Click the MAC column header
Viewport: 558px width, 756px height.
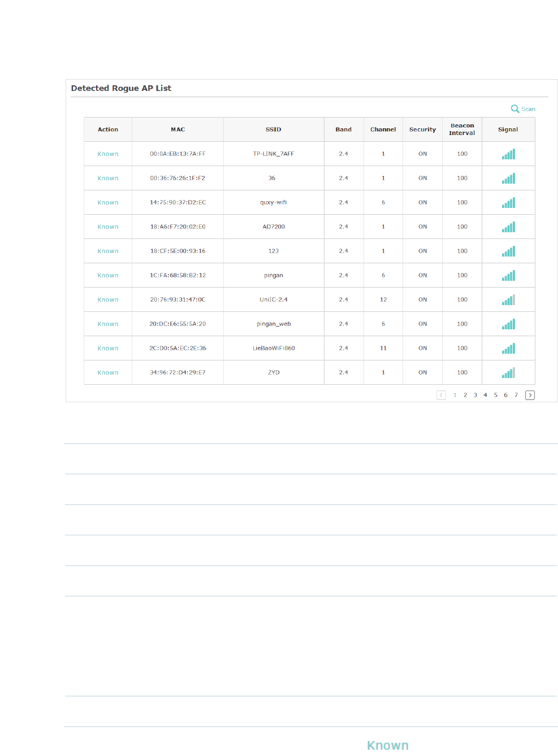[178, 129]
